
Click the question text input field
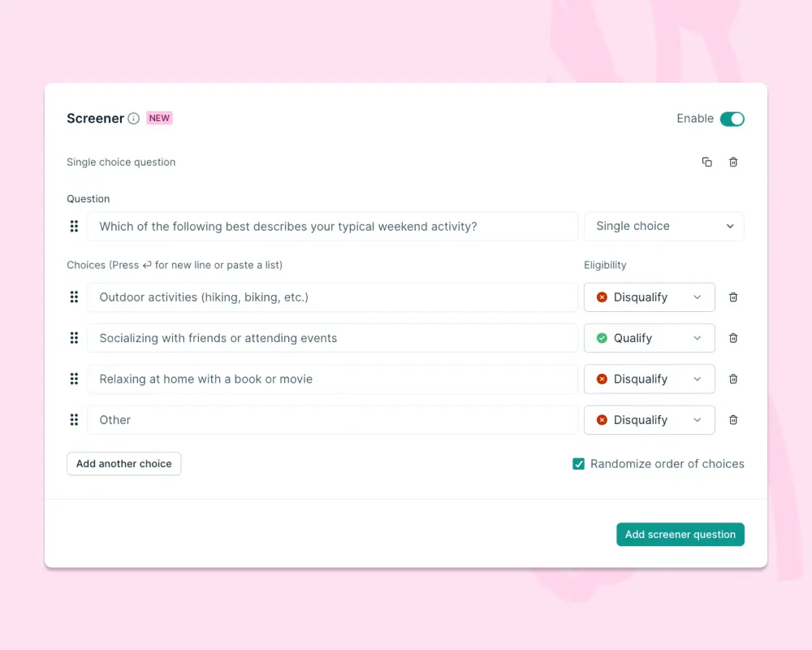(332, 226)
